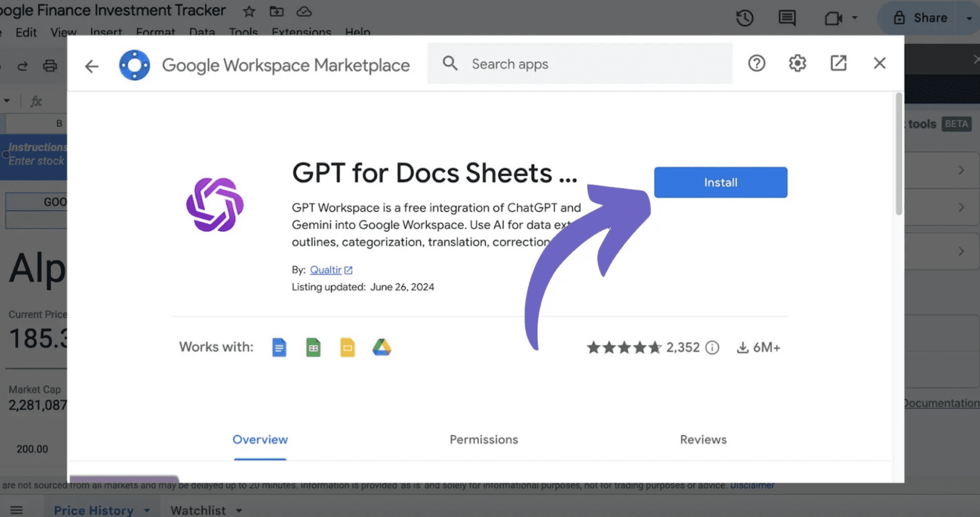The height and width of the screenshot is (517, 980).
Task: Click the print icon in Sheets toolbar
Action: pyautogui.click(x=50, y=66)
